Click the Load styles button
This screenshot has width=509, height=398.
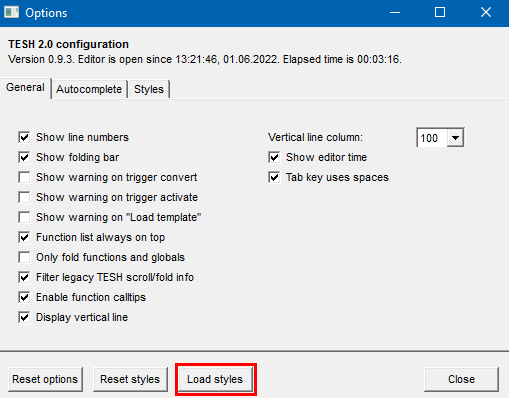coord(215,379)
